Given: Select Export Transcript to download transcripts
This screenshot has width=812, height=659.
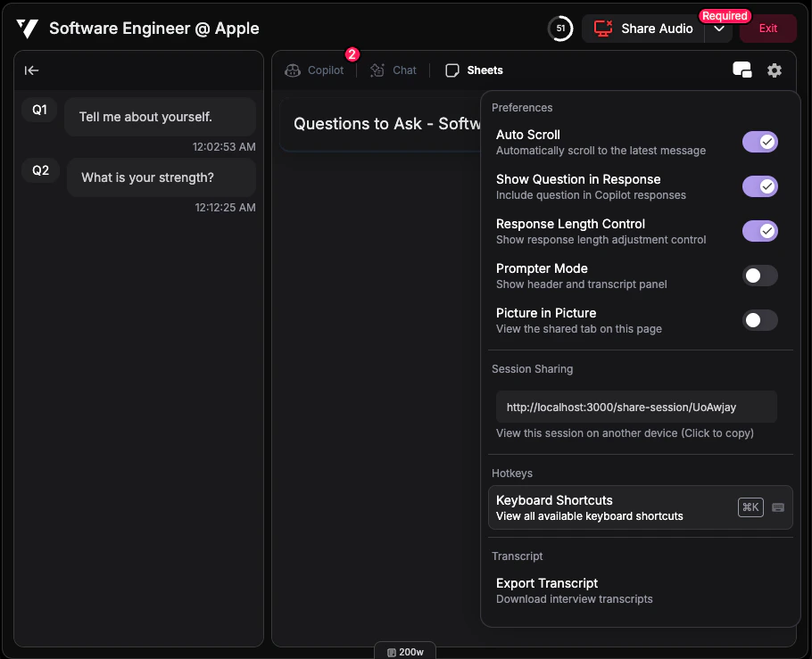Looking at the screenshot, I should tap(546, 583).
